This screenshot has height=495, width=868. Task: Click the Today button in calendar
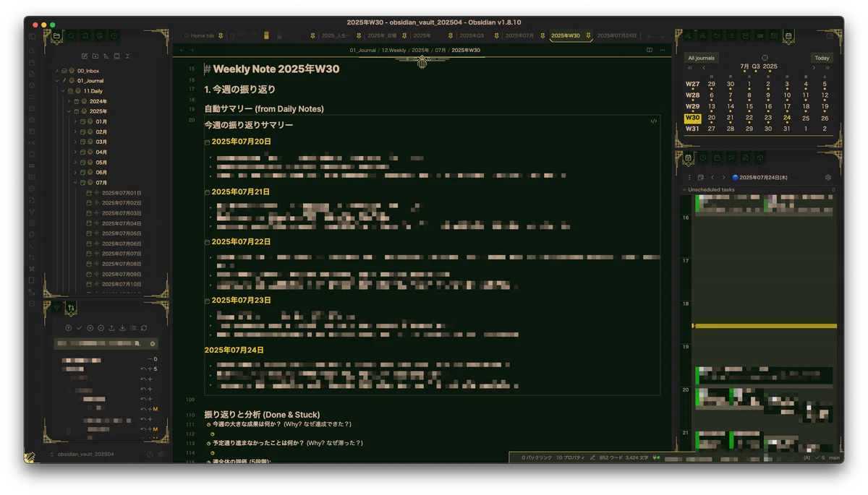click(x=822, y=58)
